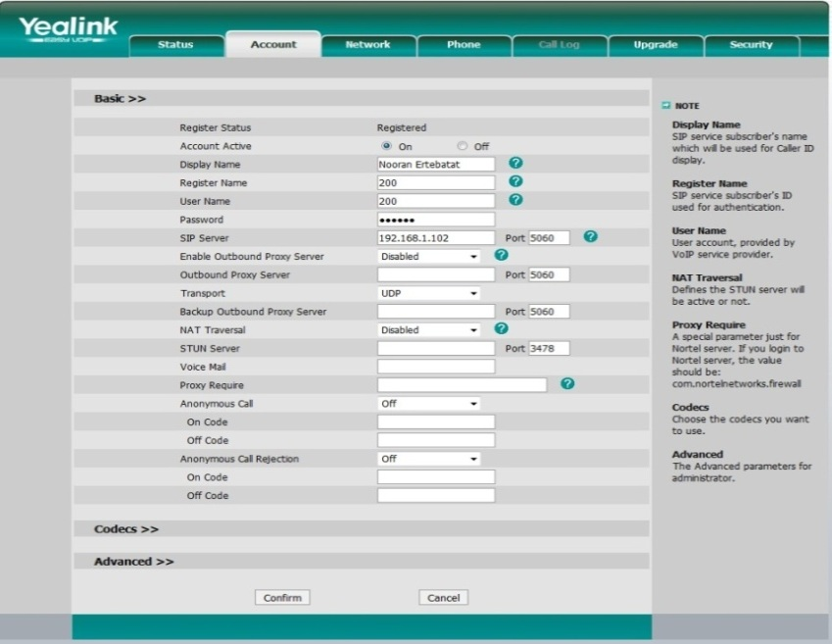This screenshot has width=832, height=644.
Task: Select the Account Active Off radio button
Action: [463, 146]
